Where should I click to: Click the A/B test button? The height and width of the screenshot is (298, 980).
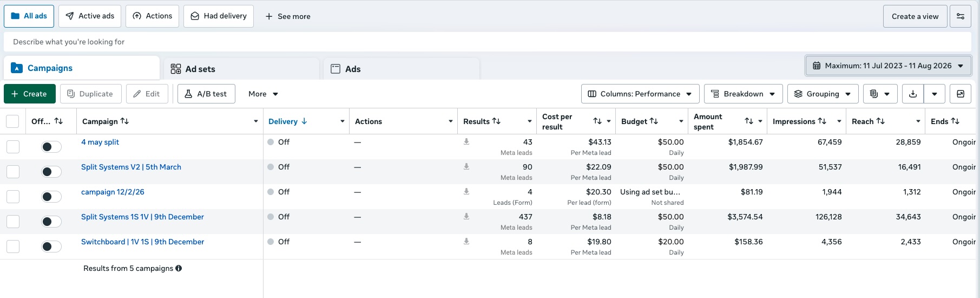(x=206, y=94)
